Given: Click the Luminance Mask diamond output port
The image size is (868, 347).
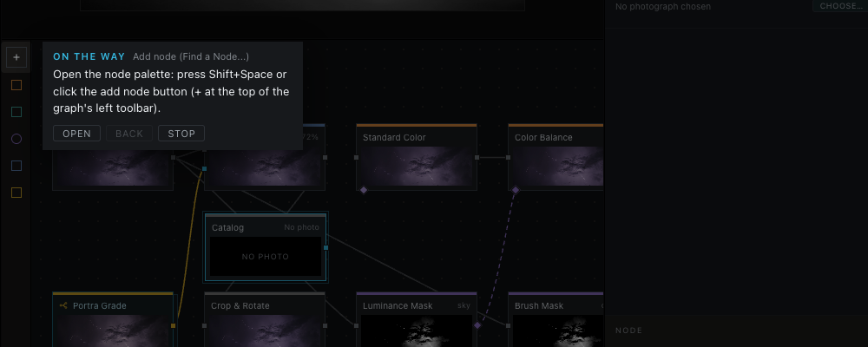Looking at the screenshot, I should point(477,325).
